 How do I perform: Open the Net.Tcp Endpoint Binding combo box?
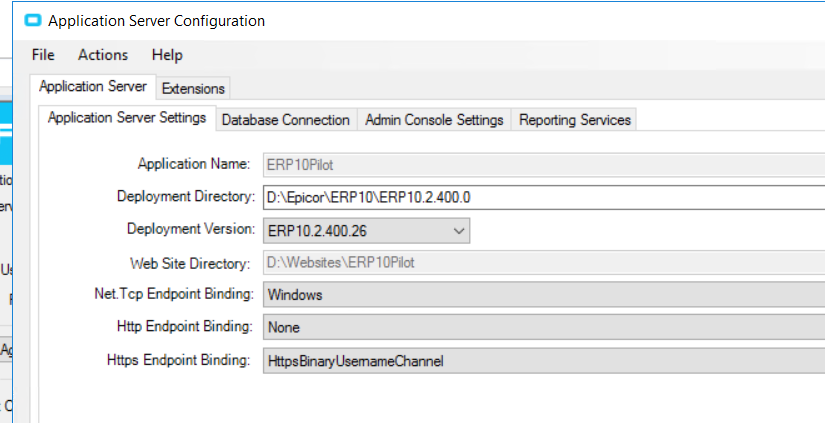(x=540, y=295)
